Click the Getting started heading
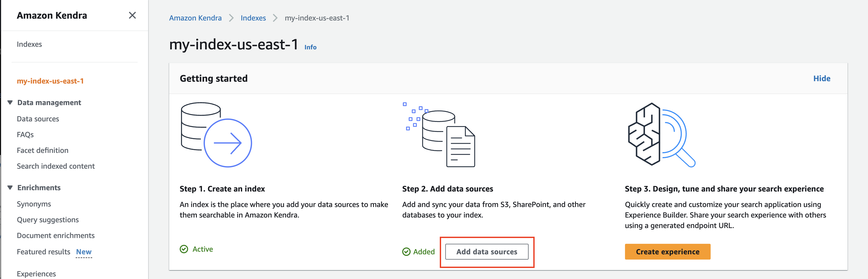The height and width of the screenshot is (279, 868). pyautogui.click(x=214, y=79)
